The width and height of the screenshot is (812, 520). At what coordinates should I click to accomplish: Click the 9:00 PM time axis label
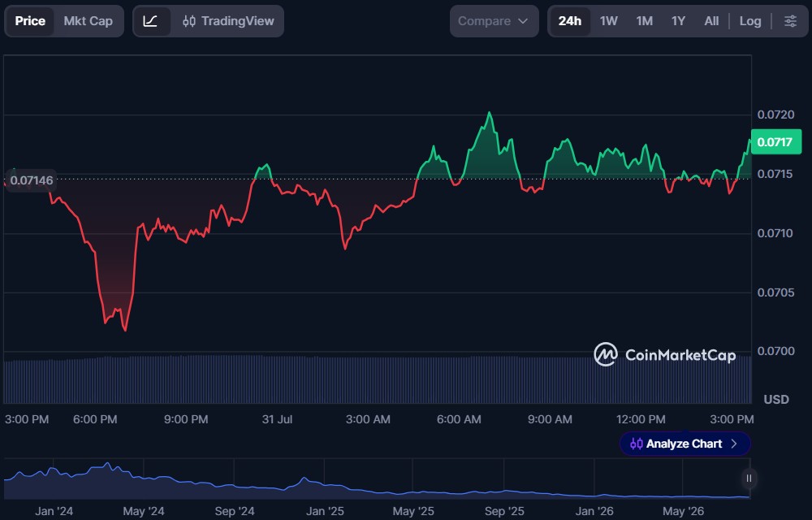[186, 419]
